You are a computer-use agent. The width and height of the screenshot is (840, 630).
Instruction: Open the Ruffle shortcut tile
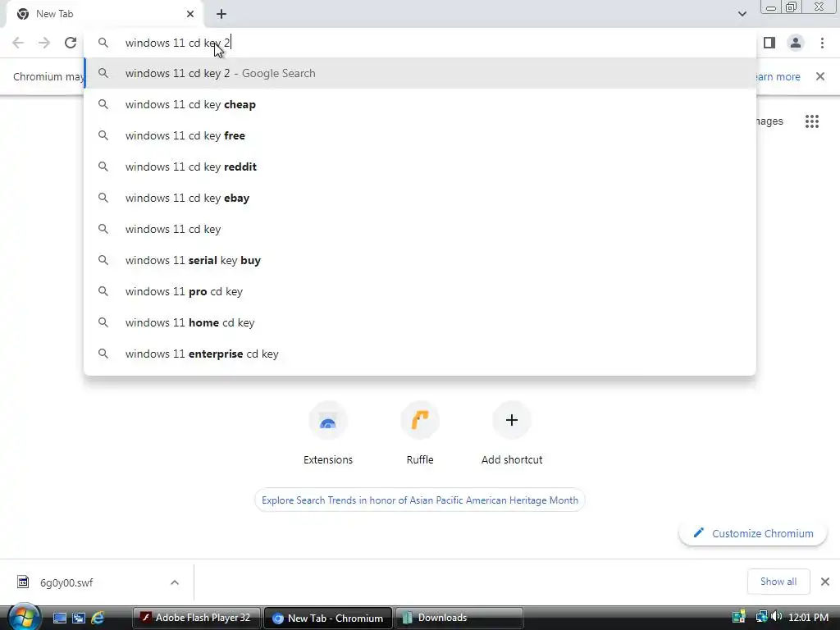(420, 433)
